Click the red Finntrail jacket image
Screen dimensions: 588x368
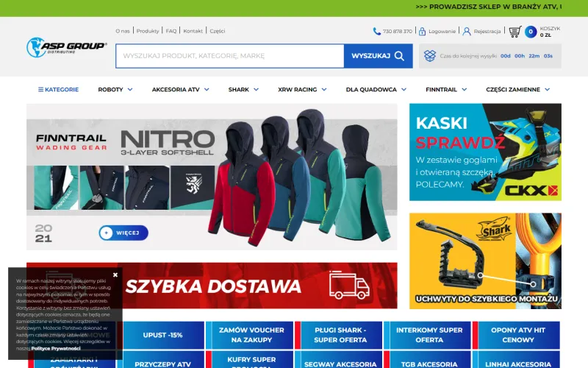click(242, 184)
